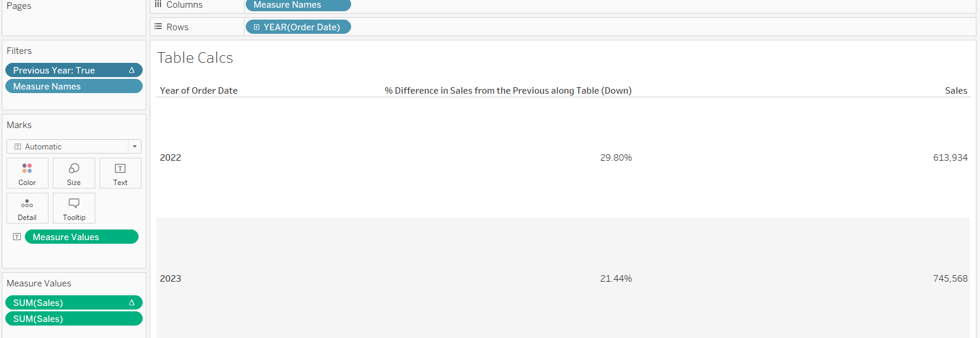
Task: Expand the YEAR(Order Date) pill hierarchy
Action: coord(256,27)
